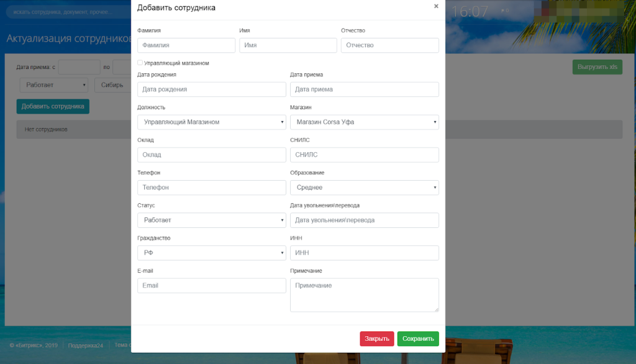The image size is (636, 364).
Task: Close the Добавить сотрудника dialog with X icon
Action: click(x=436, y=6)
